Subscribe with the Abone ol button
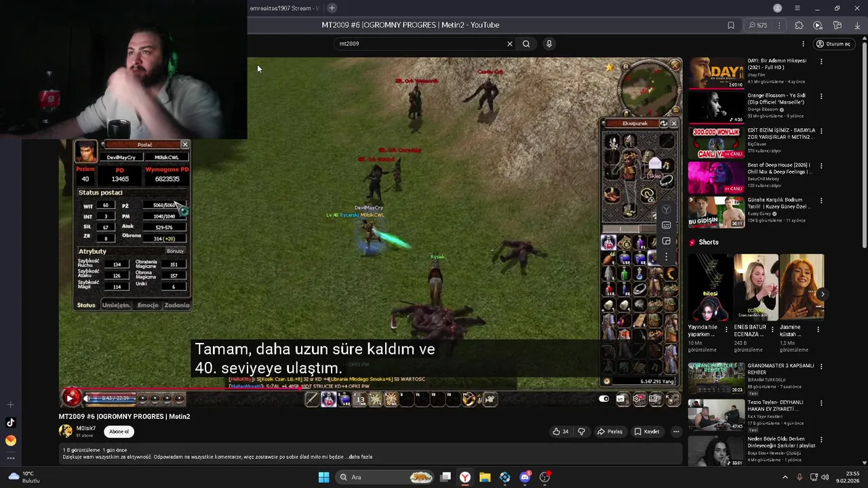Viewport: 868px width, 488px height. click(x=119, y=431)
